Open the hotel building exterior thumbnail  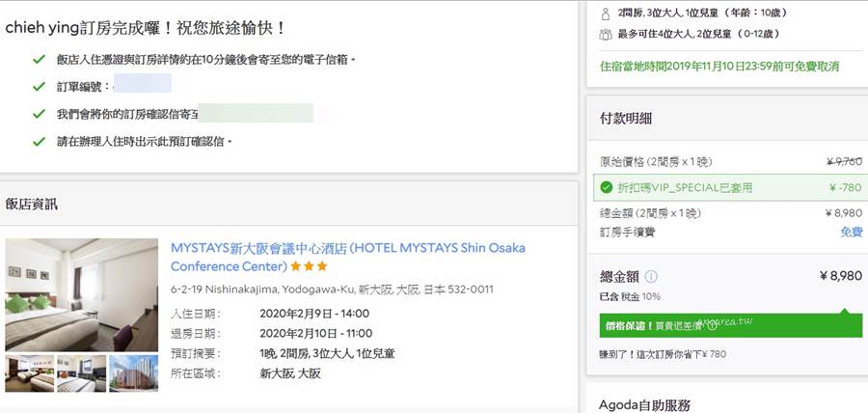133,373
